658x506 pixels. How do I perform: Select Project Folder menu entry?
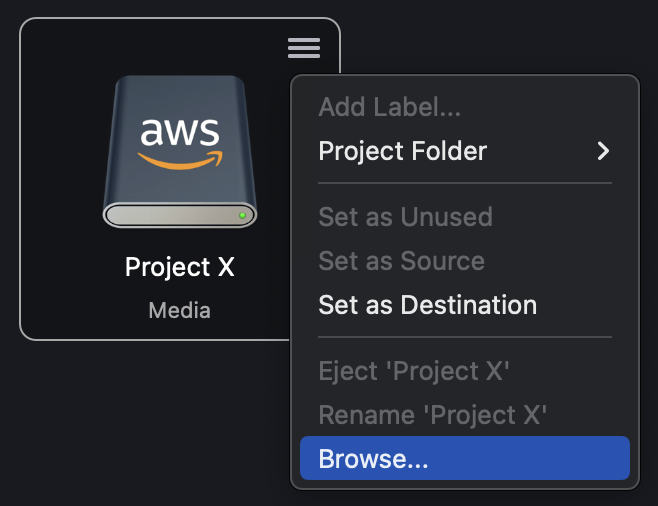[x=403, y=151]
